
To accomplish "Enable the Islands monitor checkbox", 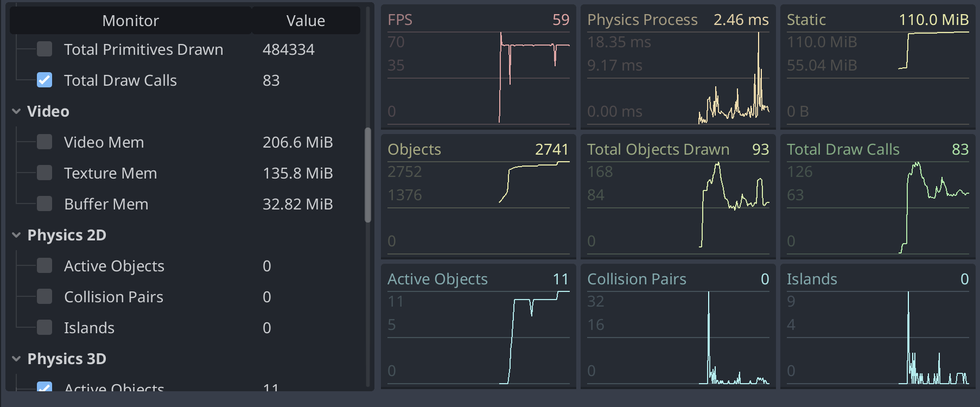I will tap(44, 328).
